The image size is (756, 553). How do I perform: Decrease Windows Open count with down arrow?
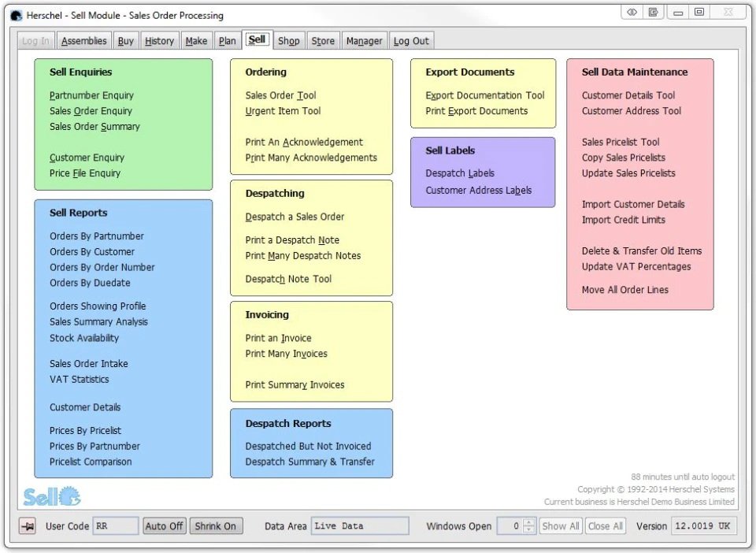click(x=529, y=530)
